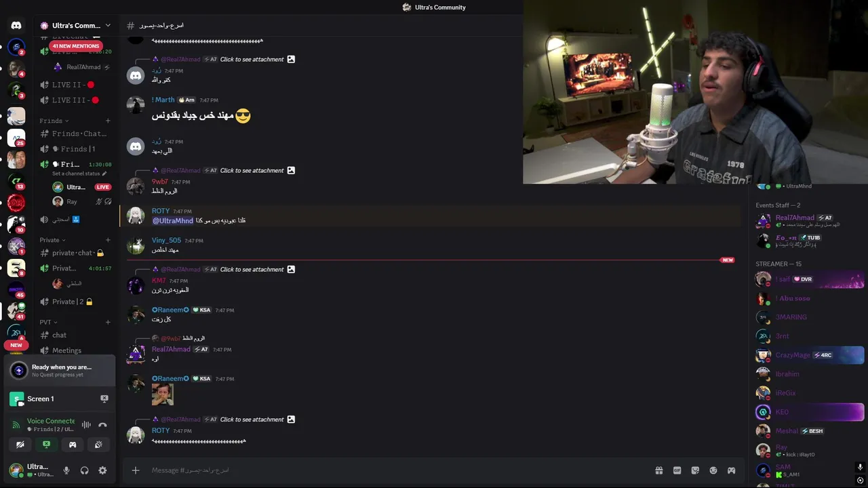Open the GIF picker icon
Viewport: 868px width, 488px height.
pyautogui.click(x=677, y=470)
